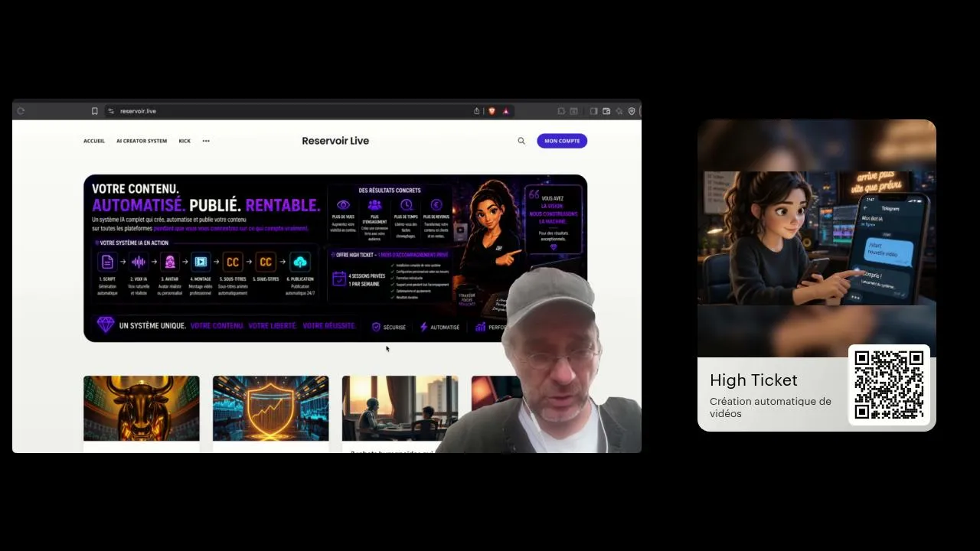Click 'Création automatique de vidéos' text
This screenshot has height=551, width=980.
tap(770, 407)
